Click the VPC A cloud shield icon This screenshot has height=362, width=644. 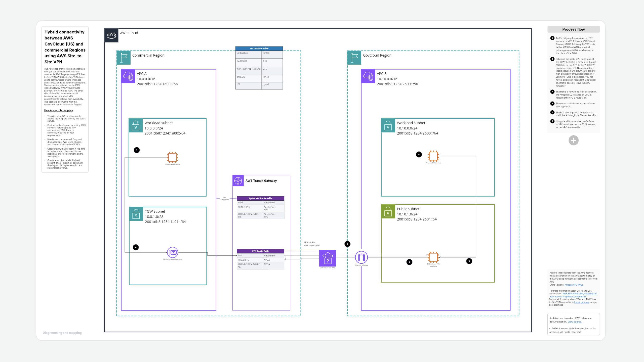(x=128, y=76)
